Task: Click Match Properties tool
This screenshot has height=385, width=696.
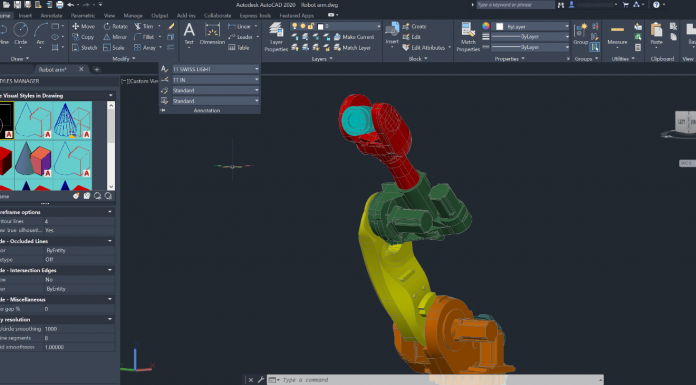Action: coord(468,36)
